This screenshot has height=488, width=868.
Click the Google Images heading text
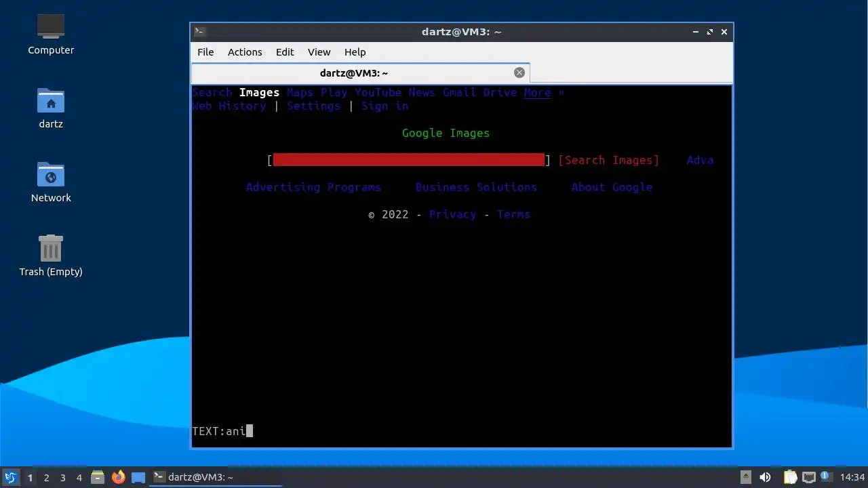click(446, 133)
